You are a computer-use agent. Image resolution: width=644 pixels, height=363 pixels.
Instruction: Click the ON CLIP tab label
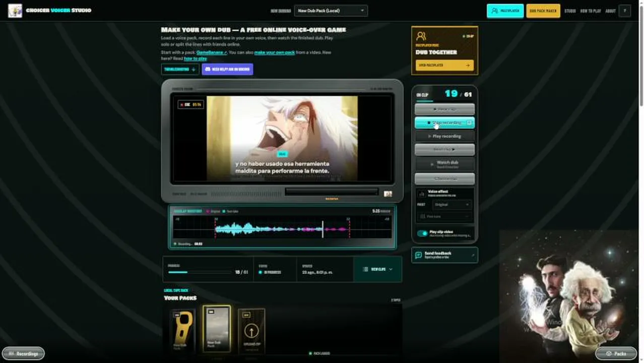click(422, 95)
